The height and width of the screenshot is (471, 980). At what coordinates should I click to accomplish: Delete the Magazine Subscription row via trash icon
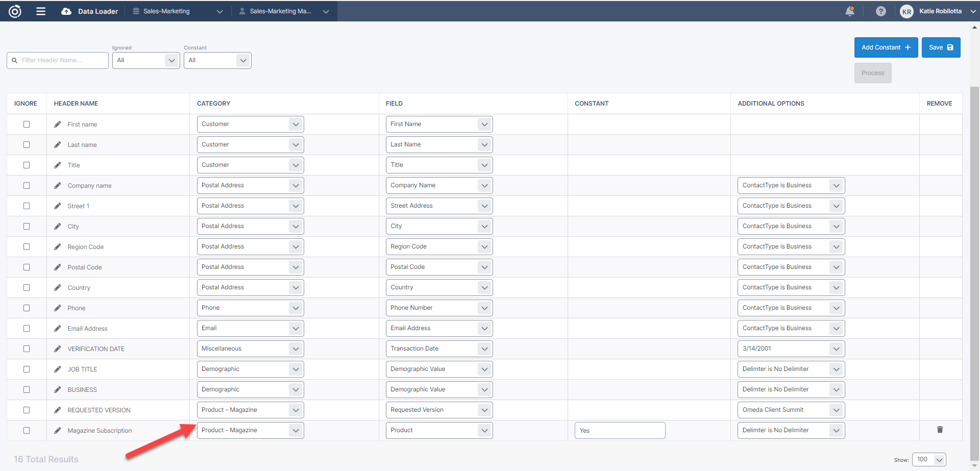click(x=940, y=430)
